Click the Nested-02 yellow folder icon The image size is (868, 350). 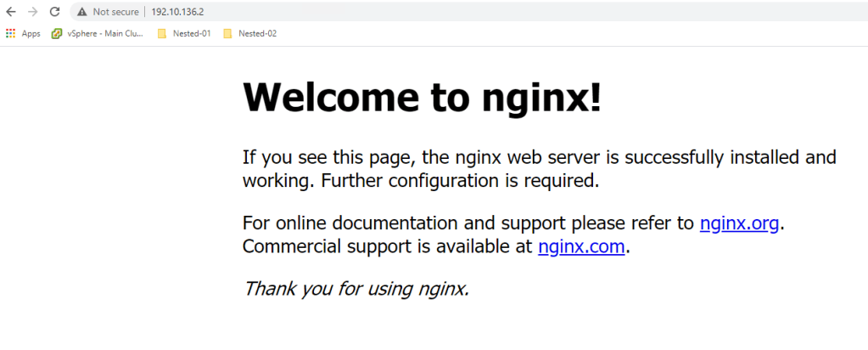[x=227, y=34]
